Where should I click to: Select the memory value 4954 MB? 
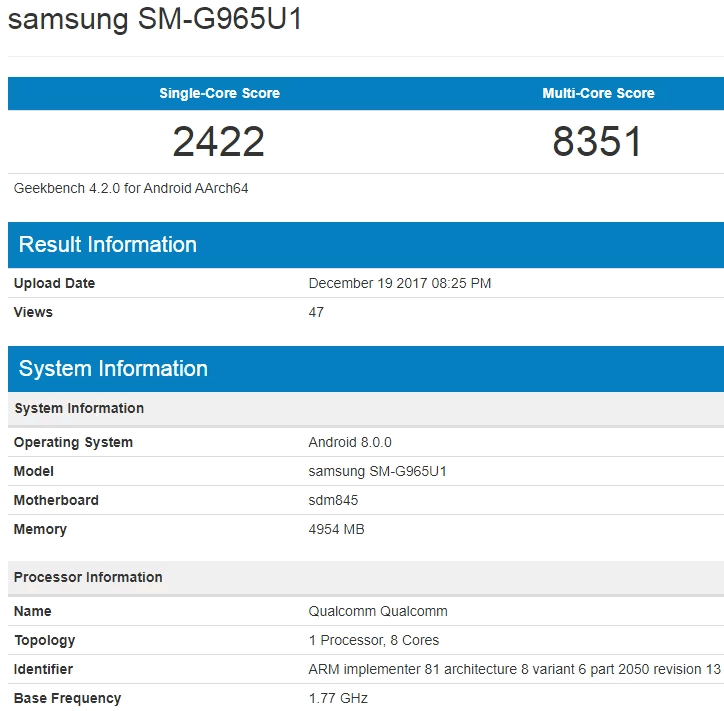[337, 530]
